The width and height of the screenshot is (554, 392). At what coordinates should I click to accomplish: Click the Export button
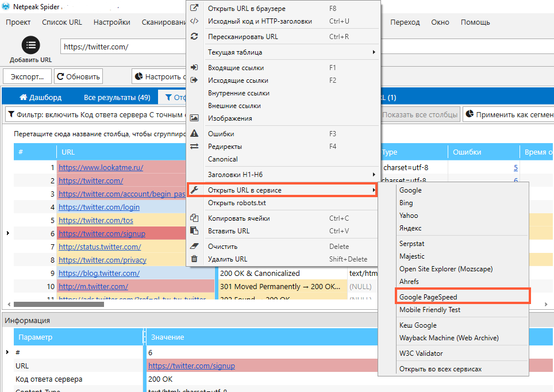27,76
